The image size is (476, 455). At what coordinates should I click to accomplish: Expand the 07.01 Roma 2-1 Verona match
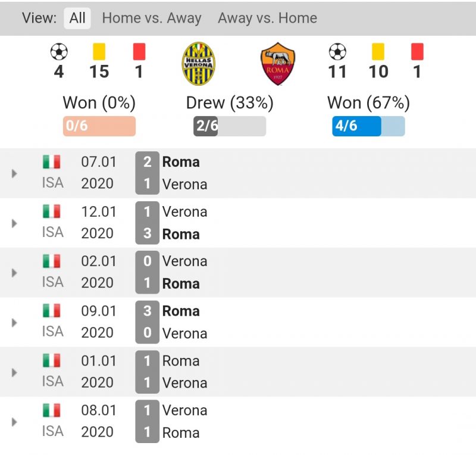pos(14,173)
